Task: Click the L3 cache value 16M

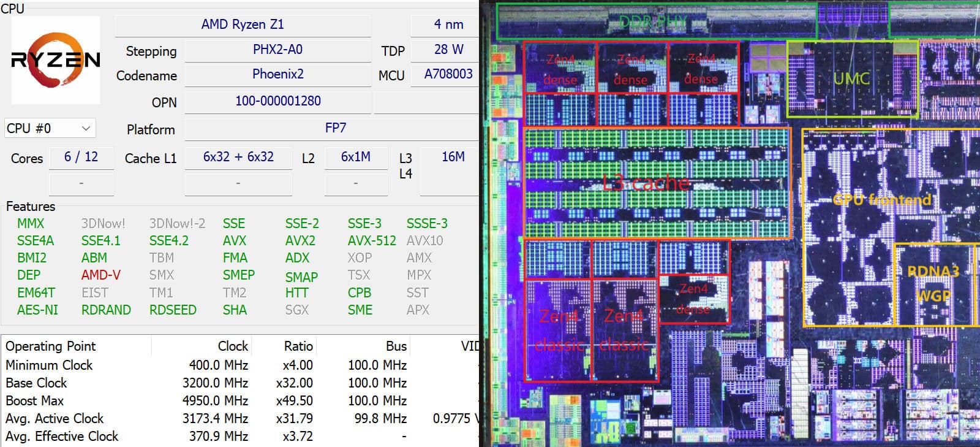Action: (x=453, y=157)
